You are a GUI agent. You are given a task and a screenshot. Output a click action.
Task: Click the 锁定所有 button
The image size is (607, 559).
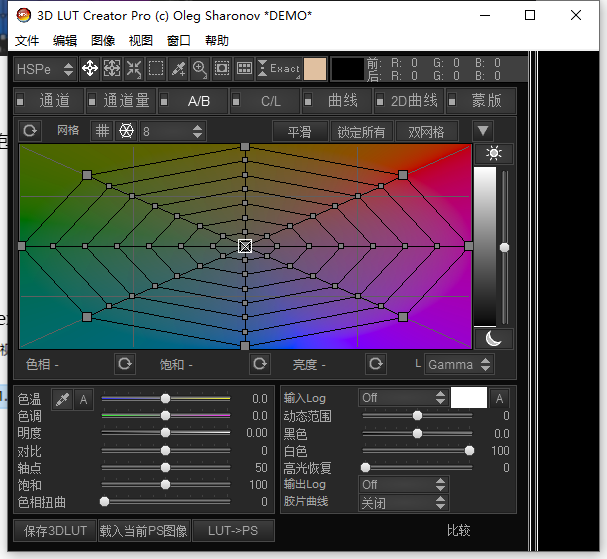point(361,132)
